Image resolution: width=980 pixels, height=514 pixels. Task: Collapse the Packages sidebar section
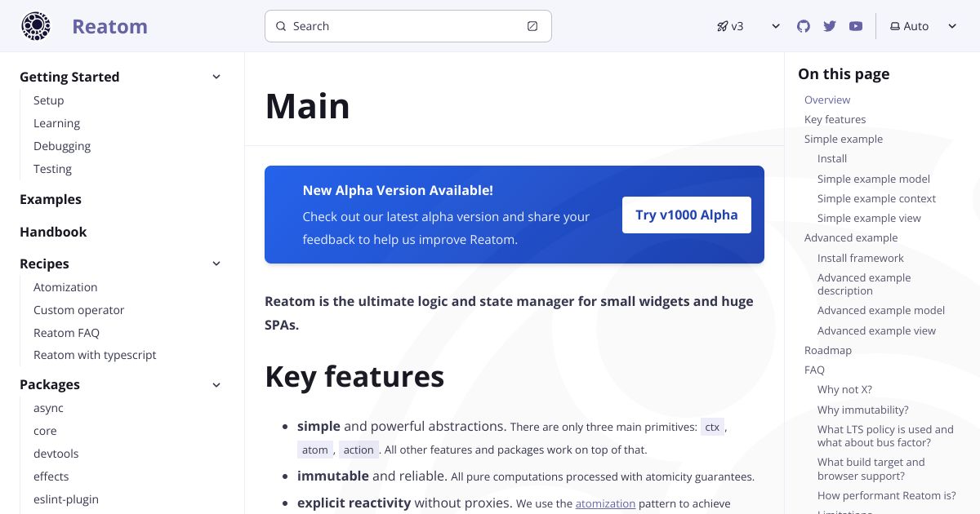tap(216, 384)
